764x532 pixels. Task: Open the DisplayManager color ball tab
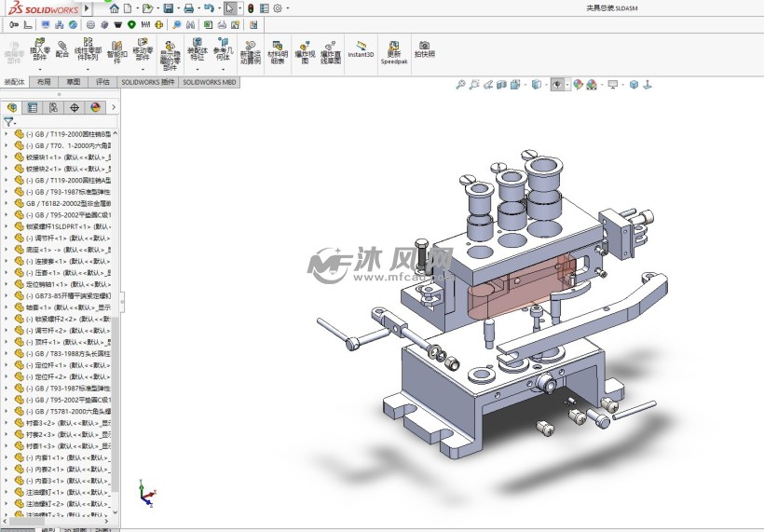[95, 107]
